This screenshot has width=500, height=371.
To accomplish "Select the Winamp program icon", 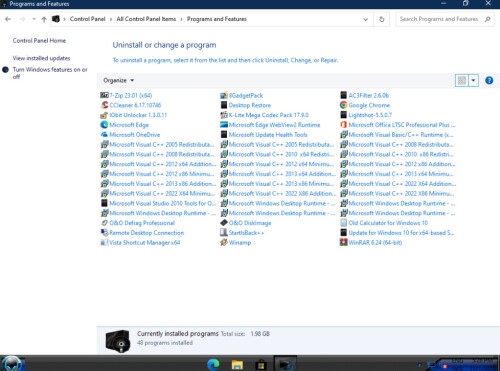I will (224, 242).
